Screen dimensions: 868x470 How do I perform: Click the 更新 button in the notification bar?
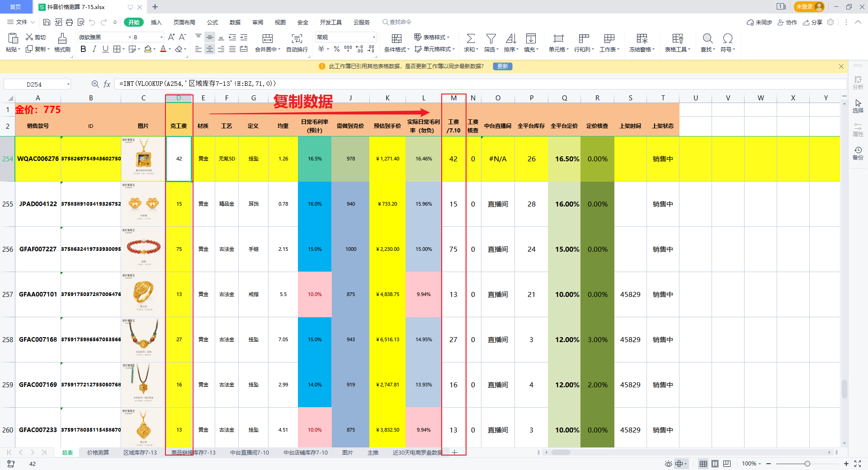503,66
